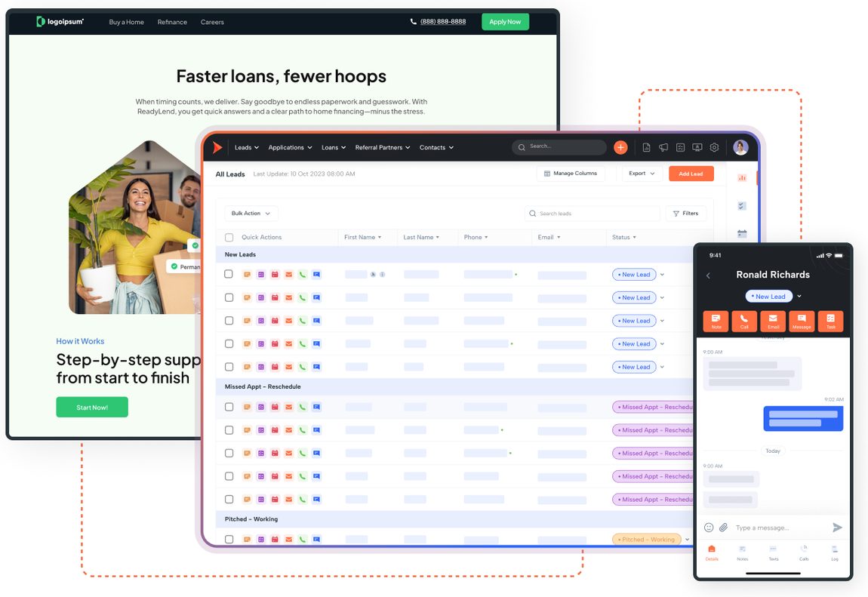868x597 pixels.
Task: Tap the paperclip attachment icon
Action: click(x=724, y=528)
